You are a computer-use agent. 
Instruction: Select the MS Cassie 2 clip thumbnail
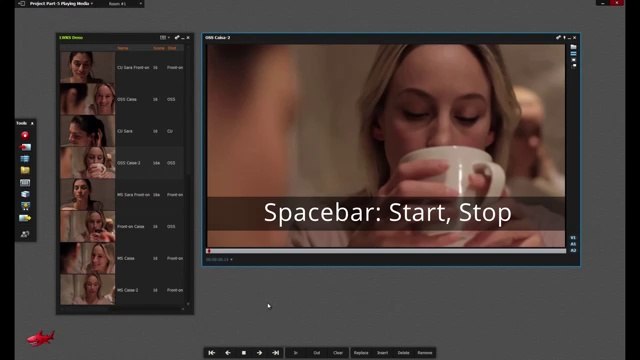tap(88, 290)
